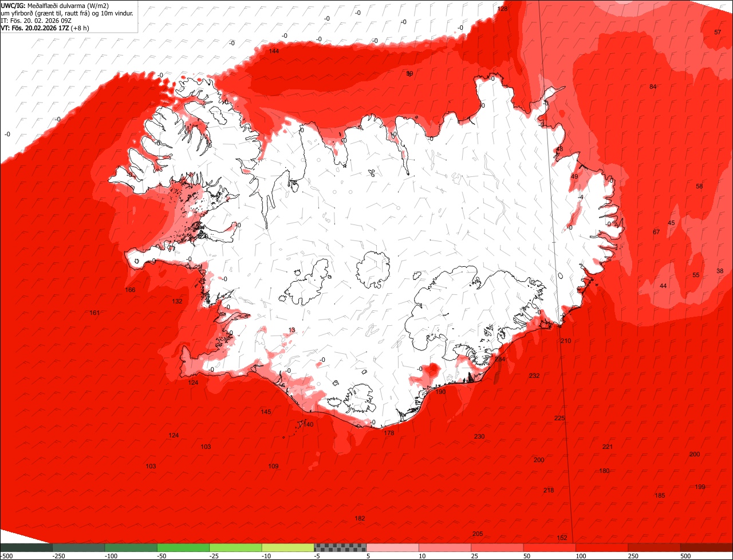This screenshot has width=733, height=560.
Task: Click the map value '45'
Action: [x=672, y=223]
